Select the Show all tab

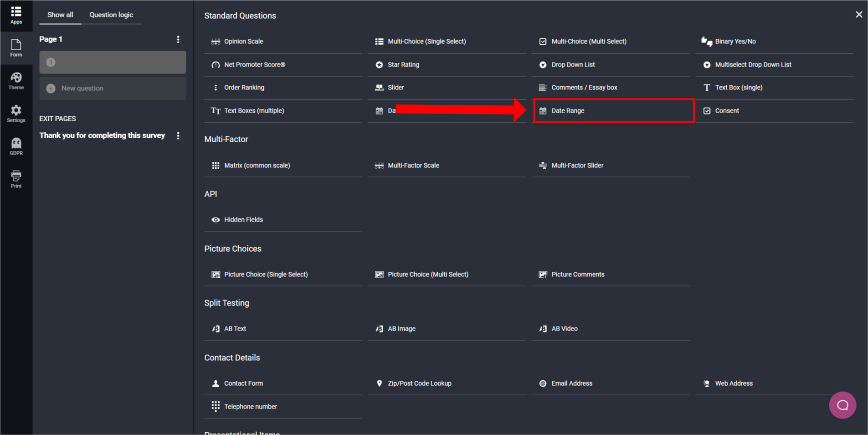click(x=60, y=15)
